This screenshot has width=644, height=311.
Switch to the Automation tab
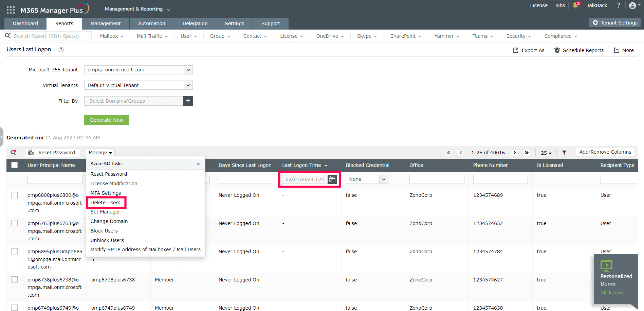(152, 23)
